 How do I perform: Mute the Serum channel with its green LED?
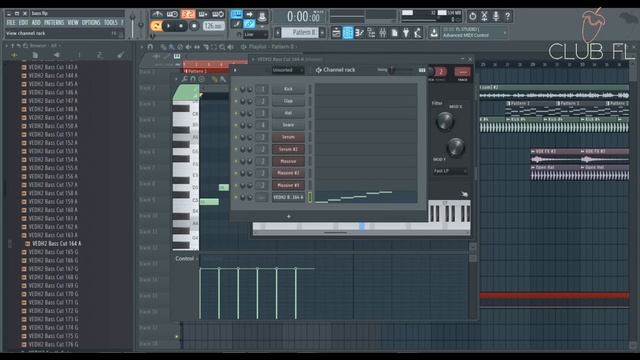pyautogui.click(x=236, y=137)
